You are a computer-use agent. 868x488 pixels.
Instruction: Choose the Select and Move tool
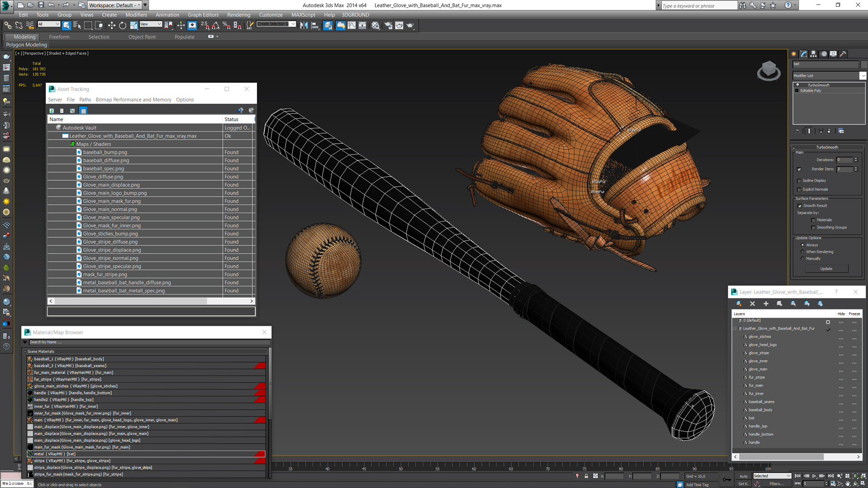(112, 25)
